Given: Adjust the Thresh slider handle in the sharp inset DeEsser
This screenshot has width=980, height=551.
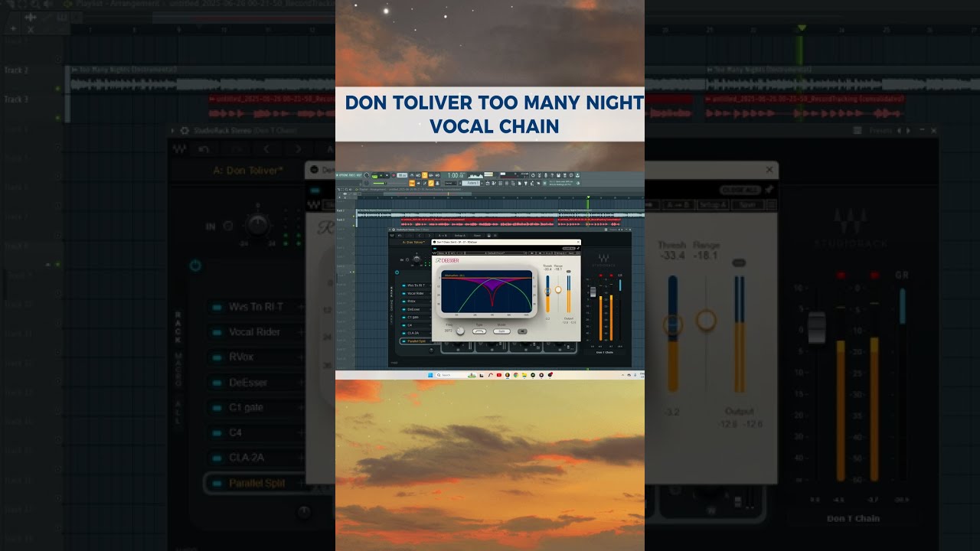Looking at the screenshot, I should (547, 291).
